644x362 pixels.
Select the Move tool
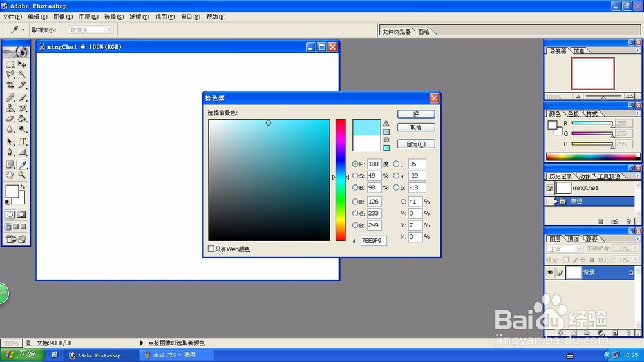(x=22, y=64)
